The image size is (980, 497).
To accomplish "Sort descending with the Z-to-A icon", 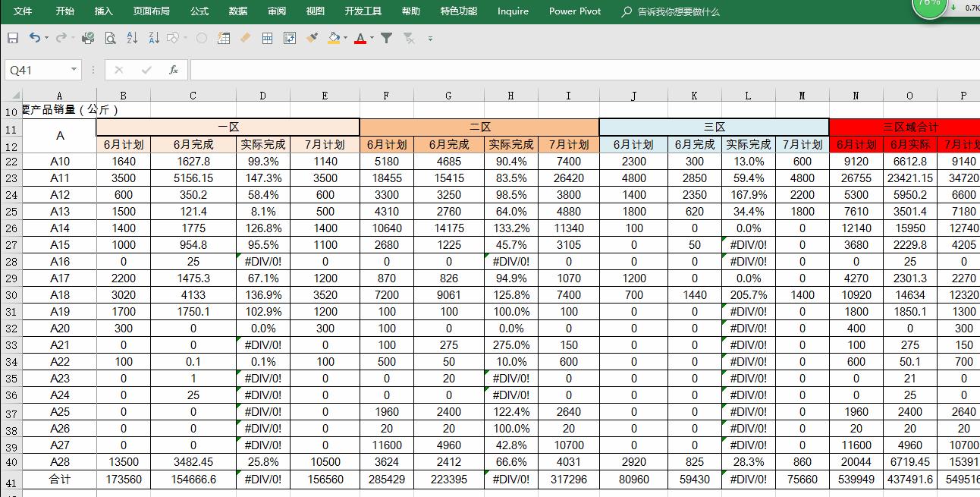I will [154, 38].
